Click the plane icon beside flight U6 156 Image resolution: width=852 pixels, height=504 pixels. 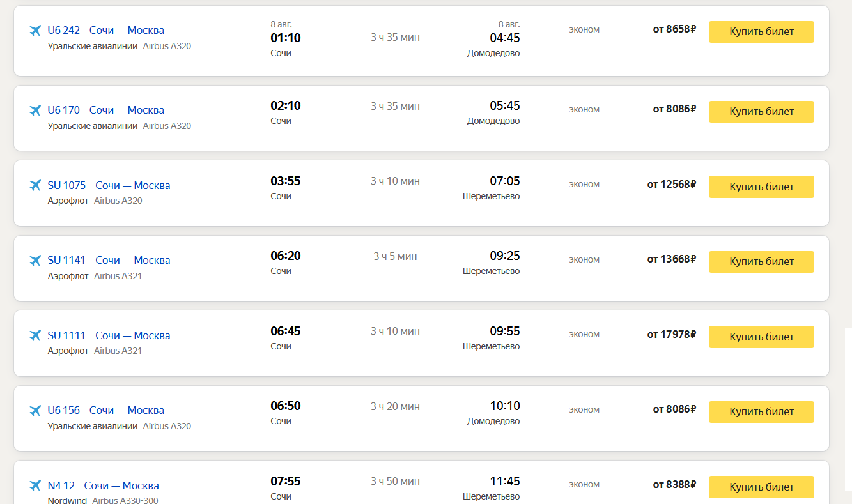(x=35, y=411)
